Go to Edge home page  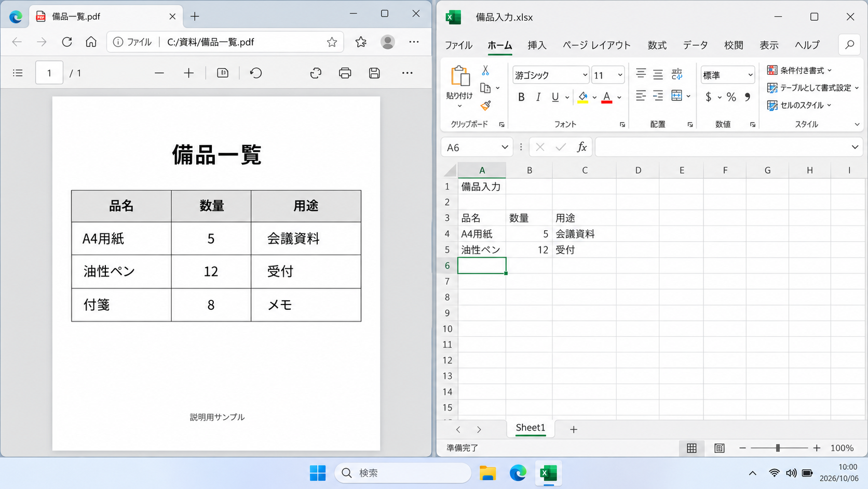(x=91, y=42)
